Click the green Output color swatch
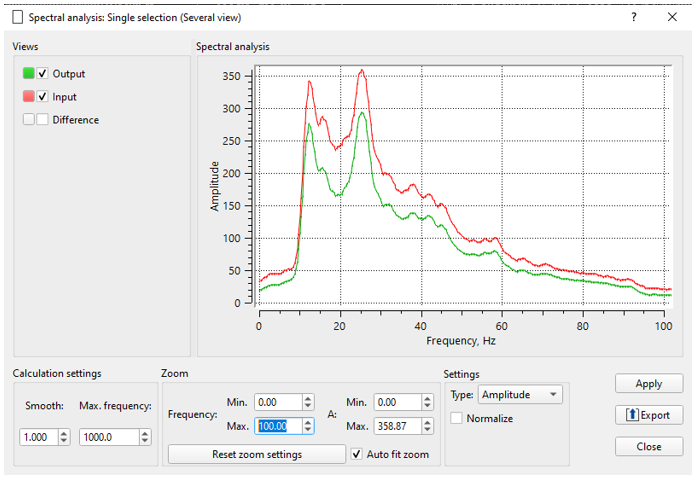 point(29,73)
